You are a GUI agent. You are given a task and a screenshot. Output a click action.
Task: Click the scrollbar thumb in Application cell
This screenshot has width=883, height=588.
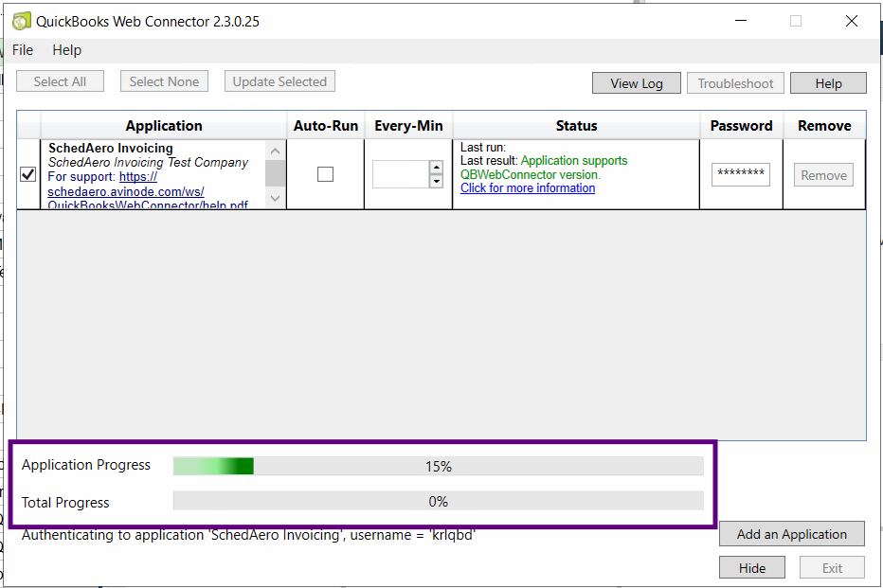(276, 172)
